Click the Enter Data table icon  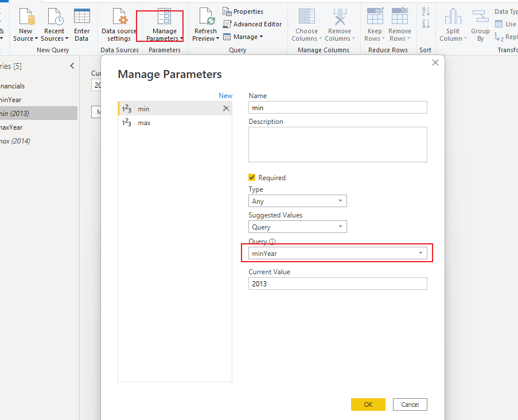(81, 16)
